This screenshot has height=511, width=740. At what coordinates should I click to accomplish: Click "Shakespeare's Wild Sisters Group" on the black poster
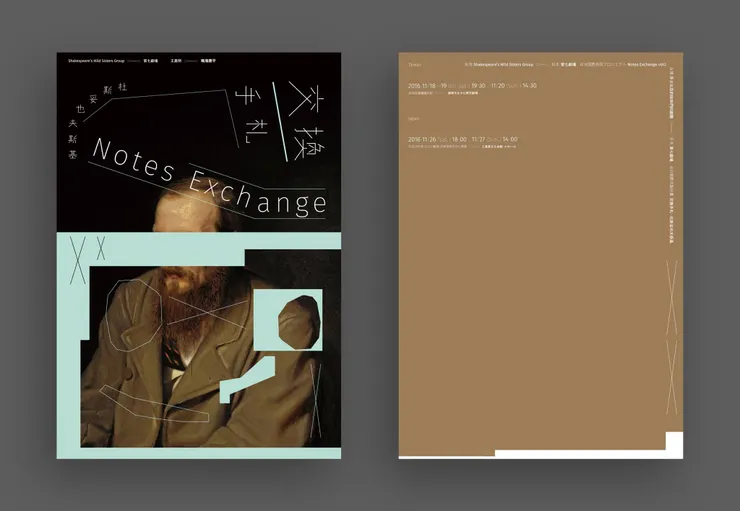96,61
